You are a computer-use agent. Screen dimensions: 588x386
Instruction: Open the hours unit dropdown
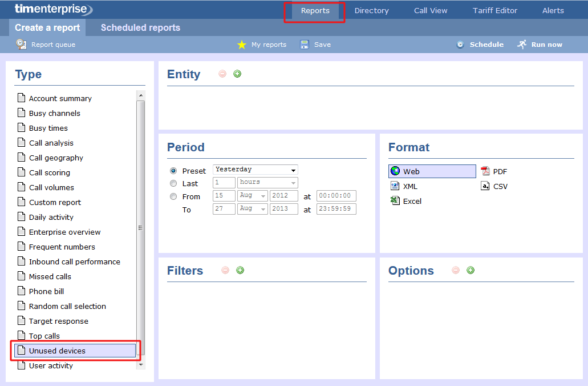267,183
